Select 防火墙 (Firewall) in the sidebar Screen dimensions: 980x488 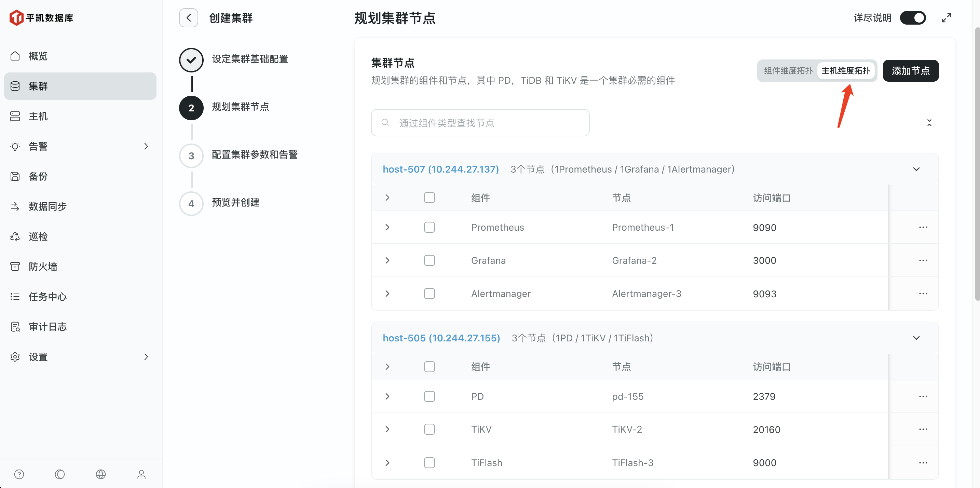[x=42, y=266]
